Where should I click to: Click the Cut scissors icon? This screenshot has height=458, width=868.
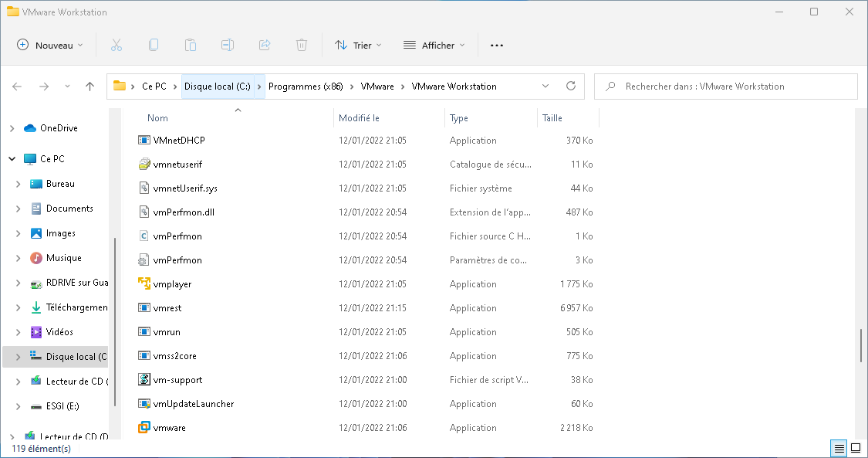point(117,46)
